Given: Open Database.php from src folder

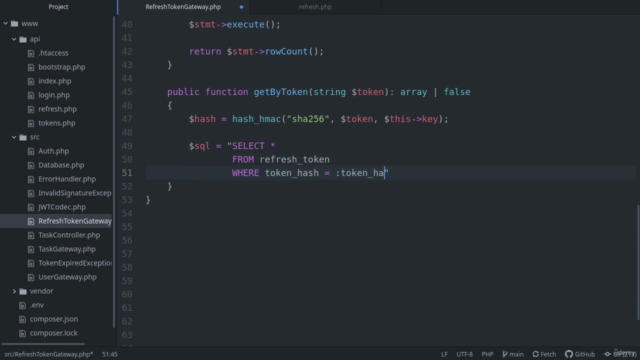Looking at the screenshot, I should (x=61, y=165).
